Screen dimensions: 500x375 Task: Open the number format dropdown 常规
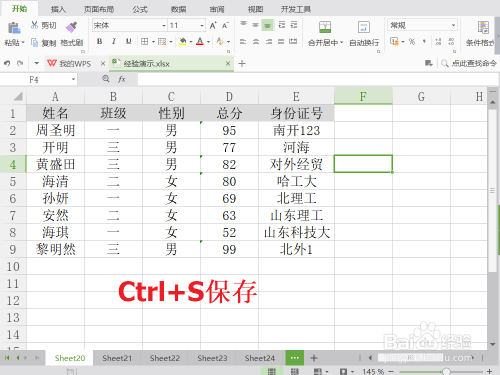point(453,25)
